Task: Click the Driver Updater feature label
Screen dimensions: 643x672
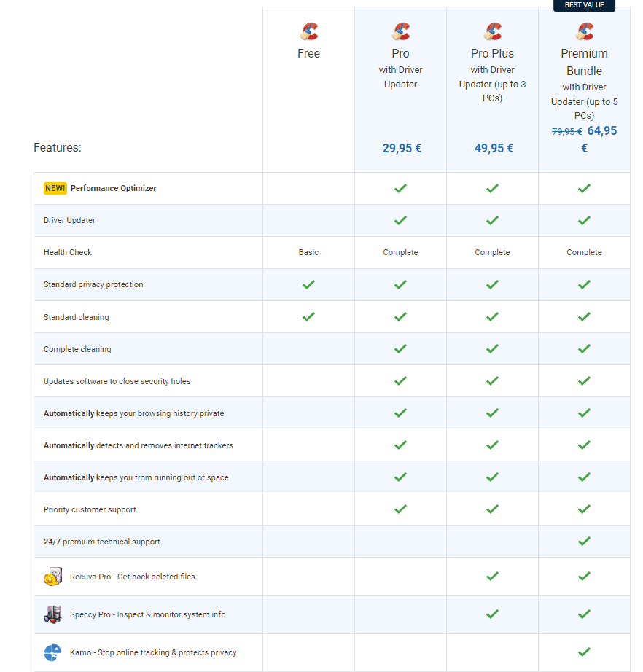Action: click(x=69, y=220)
